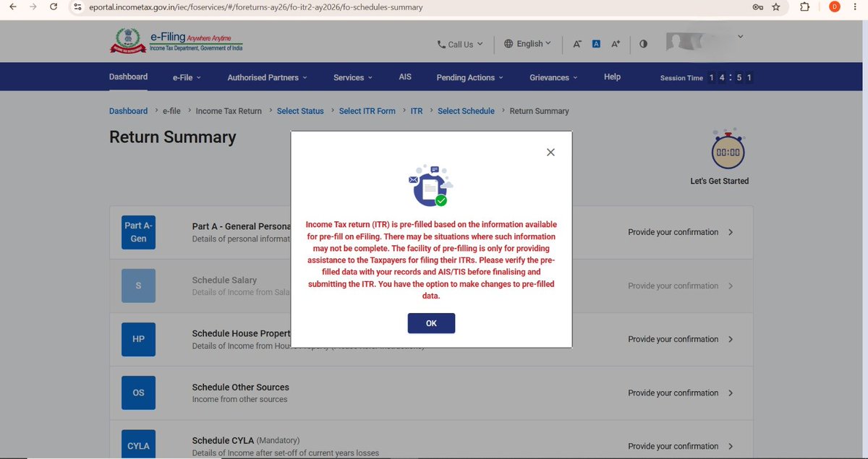View site information icon in address bar
Viewport: 868px width, 459px height.
[x=77, y=7]
